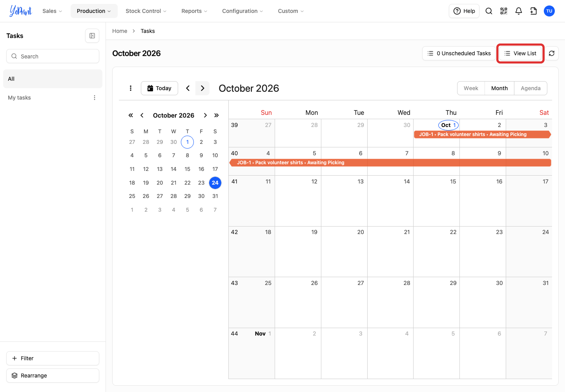Expand the Configuration menu
The width and height of the screenshot is (565, 392).
point(242,11)
